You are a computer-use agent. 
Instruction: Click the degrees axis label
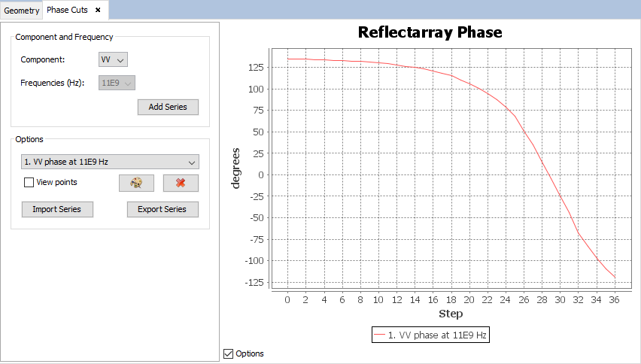point(236,168)
